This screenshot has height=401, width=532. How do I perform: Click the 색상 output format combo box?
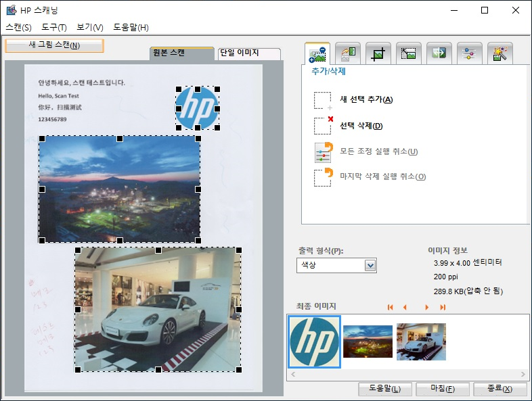point(336,265)
